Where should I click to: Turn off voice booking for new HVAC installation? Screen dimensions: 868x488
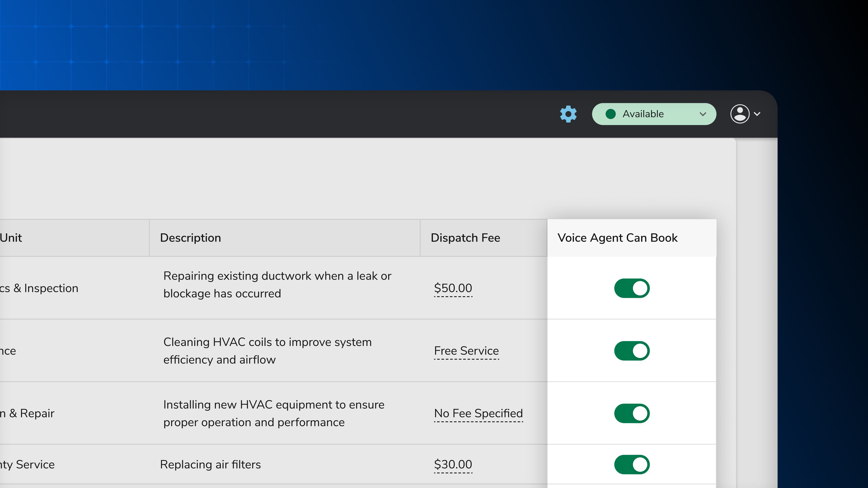tap(632, 414)
